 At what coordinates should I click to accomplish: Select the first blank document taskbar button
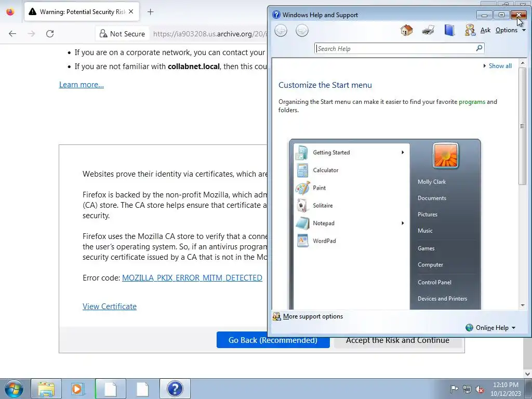(110, 389)
